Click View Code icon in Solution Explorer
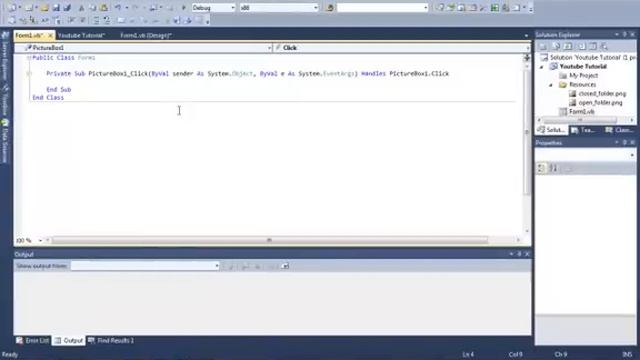Screen dimensions: 640x360 581,46
